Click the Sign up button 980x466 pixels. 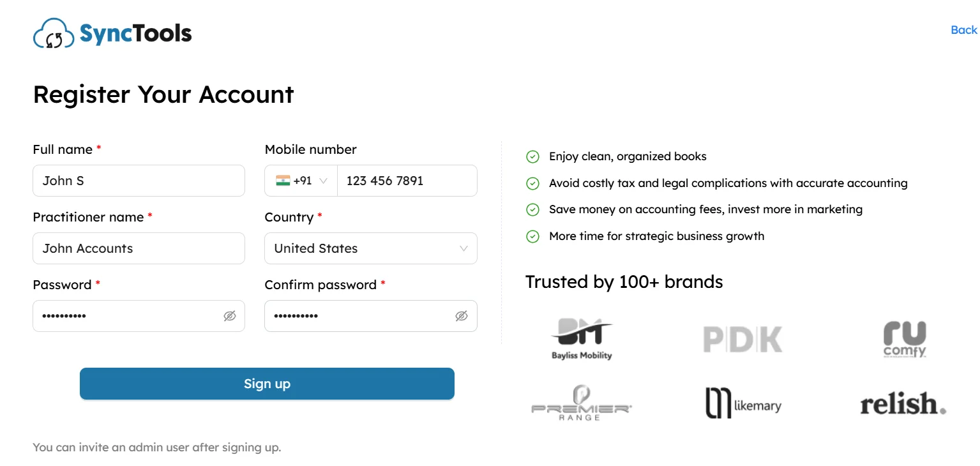coord(267,384)
